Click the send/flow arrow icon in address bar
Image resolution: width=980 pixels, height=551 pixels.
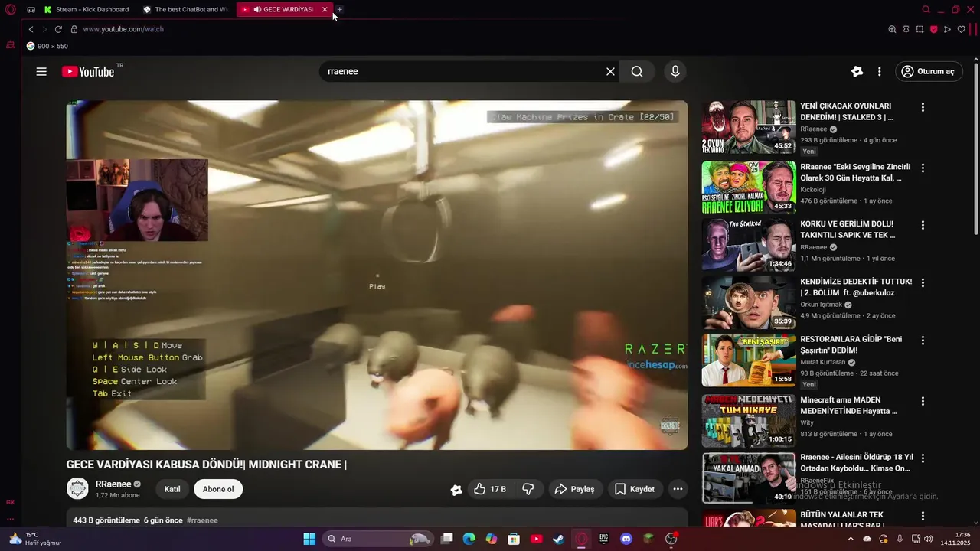pyautogui.click(x=947, y=29)
